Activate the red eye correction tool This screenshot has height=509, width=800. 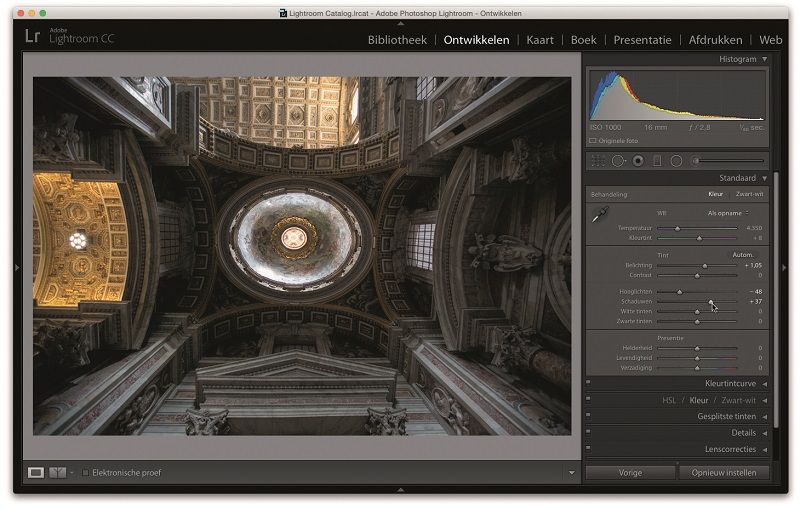click(638, 160)
